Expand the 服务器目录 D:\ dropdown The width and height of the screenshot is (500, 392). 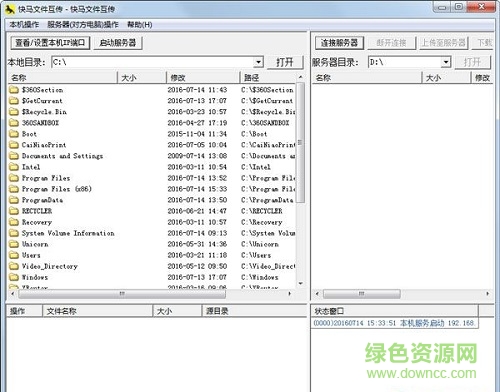click(446, 62)
